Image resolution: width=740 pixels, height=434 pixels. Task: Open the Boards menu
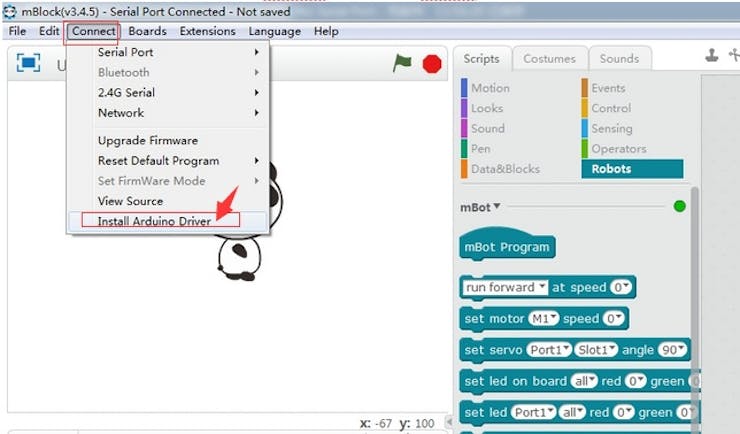[x=147, y=31]
